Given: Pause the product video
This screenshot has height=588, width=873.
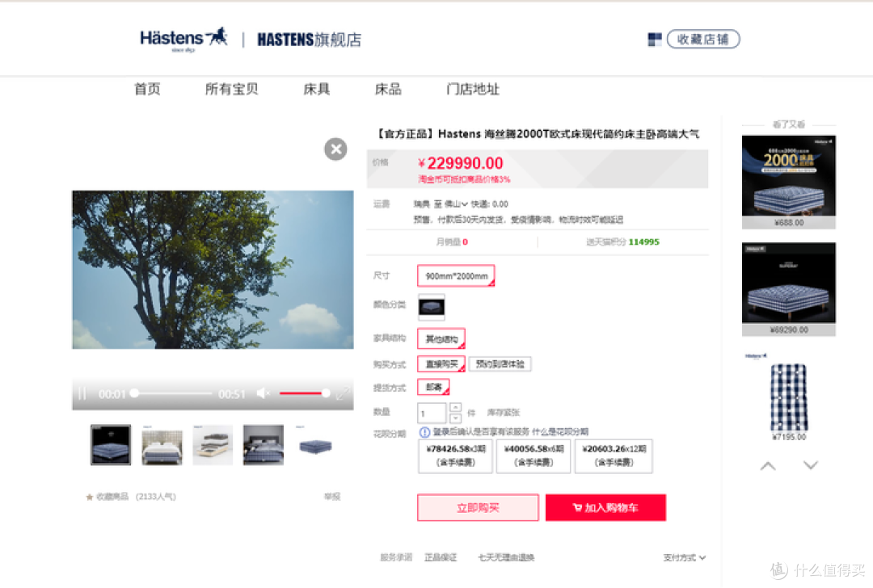Looking at the screenshot, I should pyautogui.click(x=82, y=394).
